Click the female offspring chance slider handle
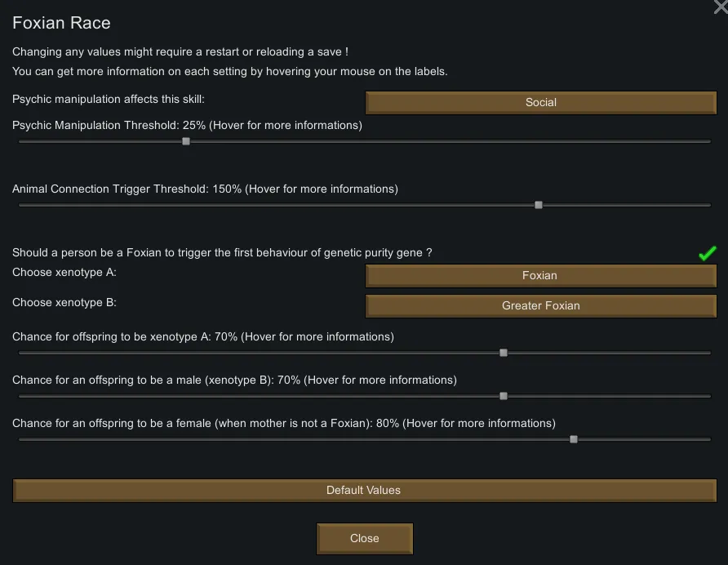The image size is (728, 565). click(574, 439)
